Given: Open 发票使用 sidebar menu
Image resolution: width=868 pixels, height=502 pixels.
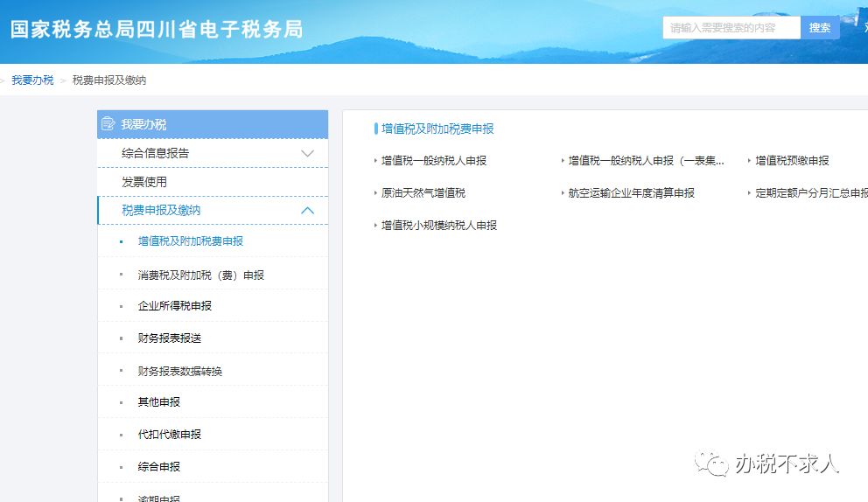Looking at the screenshot, I should coord(213,182).
